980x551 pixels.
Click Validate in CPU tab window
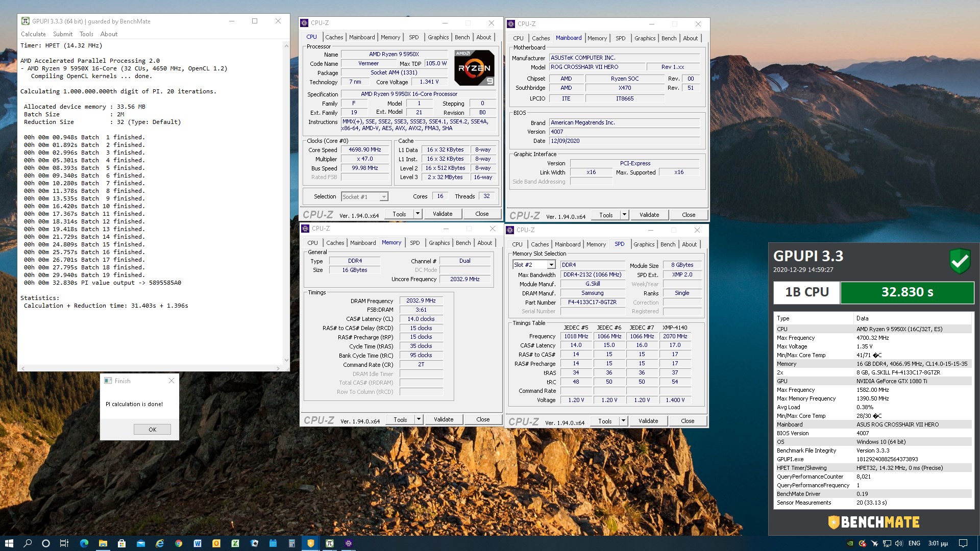443,214
